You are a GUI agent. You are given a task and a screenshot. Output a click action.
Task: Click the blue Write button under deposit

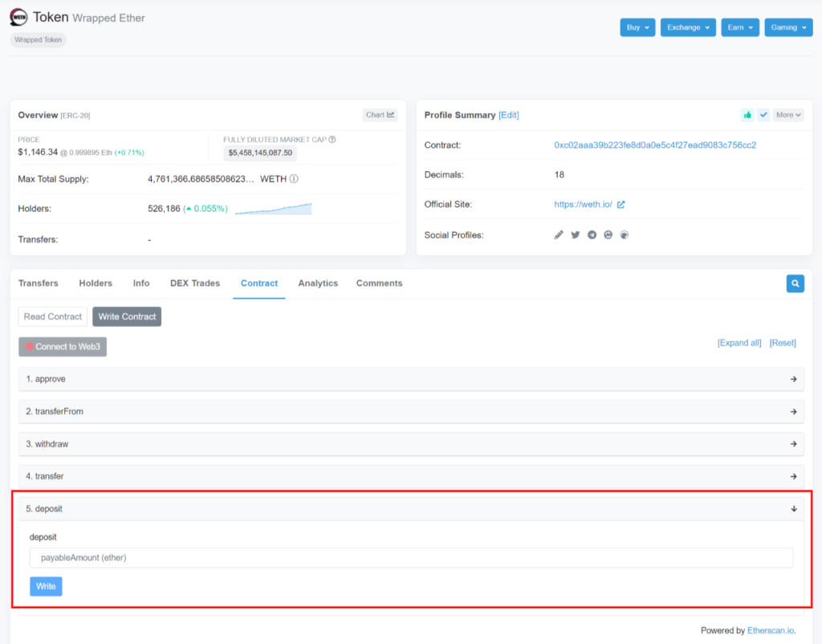(x=46, y=586)
